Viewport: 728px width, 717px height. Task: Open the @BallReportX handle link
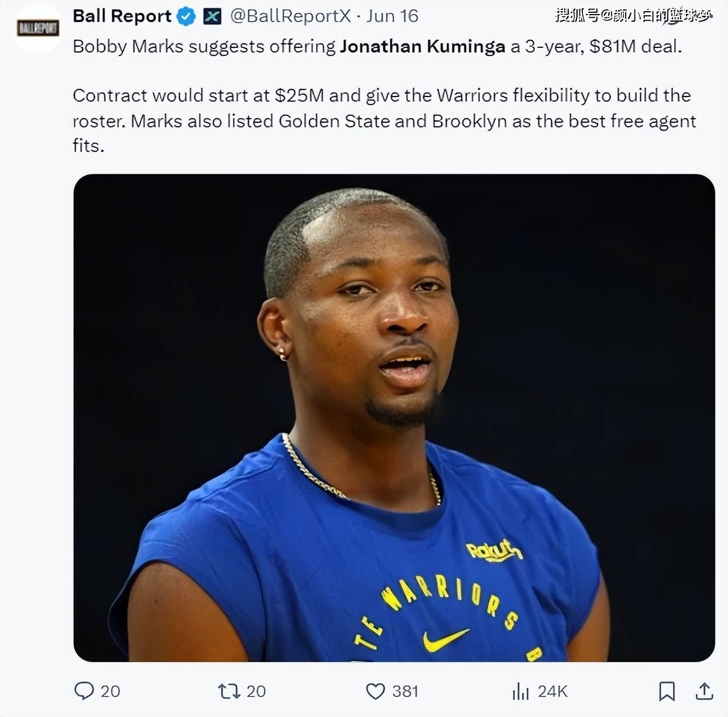[291, 16]
